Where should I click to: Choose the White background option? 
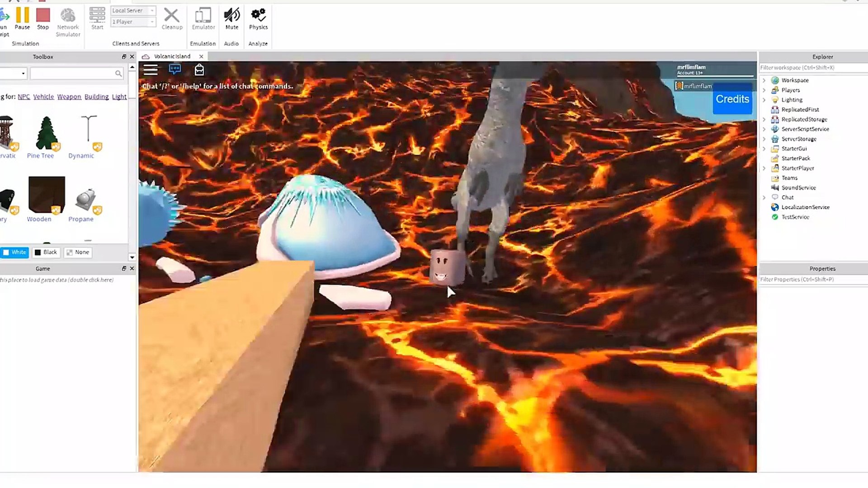15,252
